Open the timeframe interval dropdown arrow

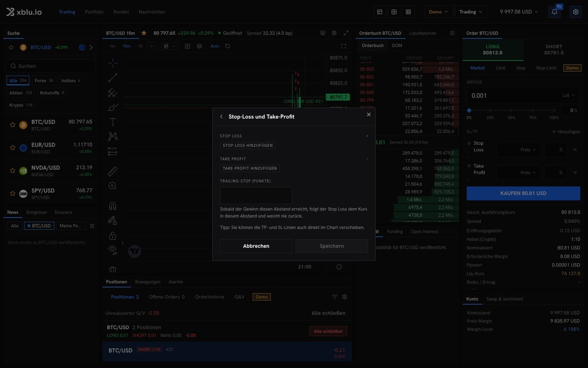(151, 46)
